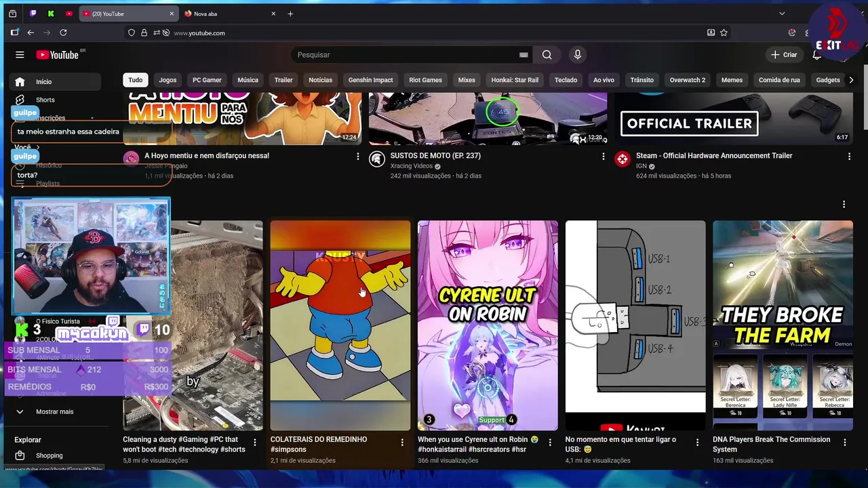Select the Jogos filter chip
The height and width of the screenshot is (488, 868).
pos(167,80)
